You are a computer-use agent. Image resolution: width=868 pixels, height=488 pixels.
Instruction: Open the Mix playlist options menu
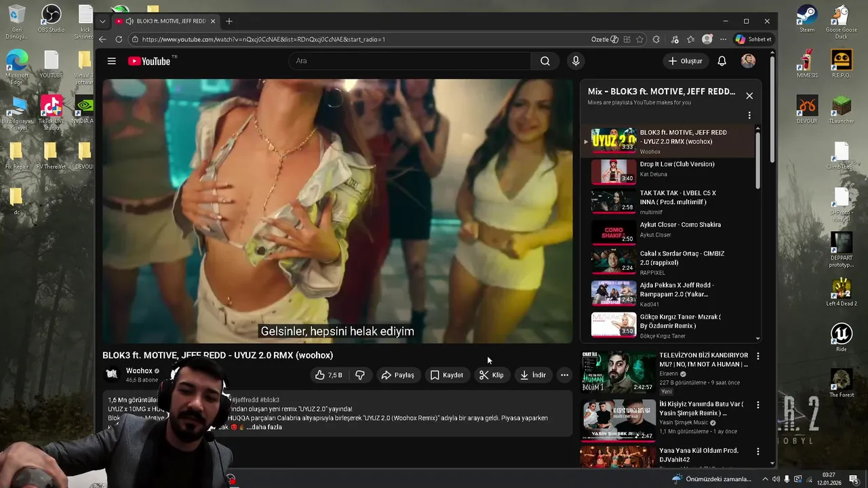pyautogui.click(x=749, y=115)
